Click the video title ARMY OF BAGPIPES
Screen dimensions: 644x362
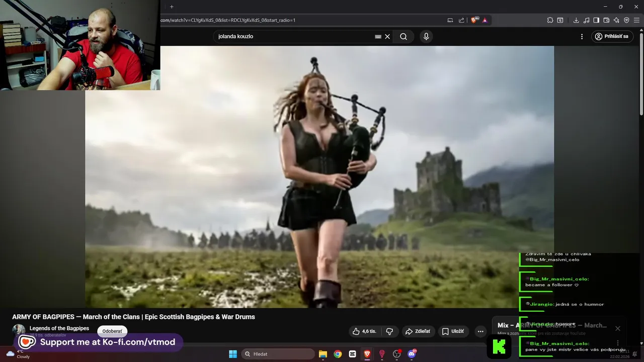(133, 317)
